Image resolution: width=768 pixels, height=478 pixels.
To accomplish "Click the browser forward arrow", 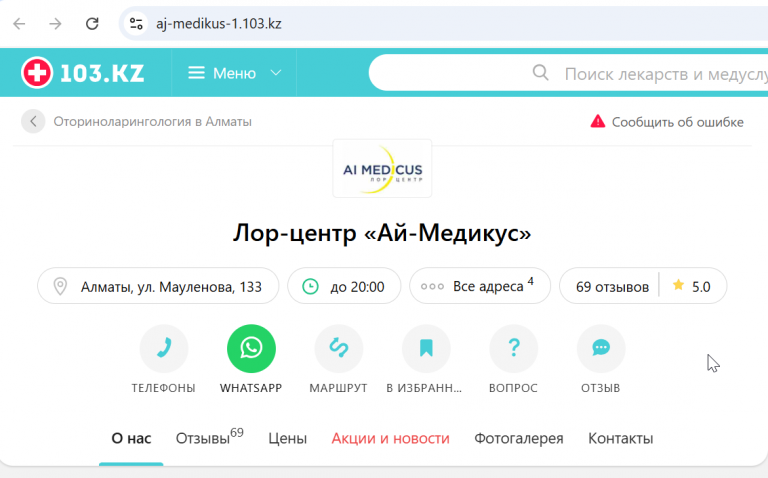I will coord(55,24).
